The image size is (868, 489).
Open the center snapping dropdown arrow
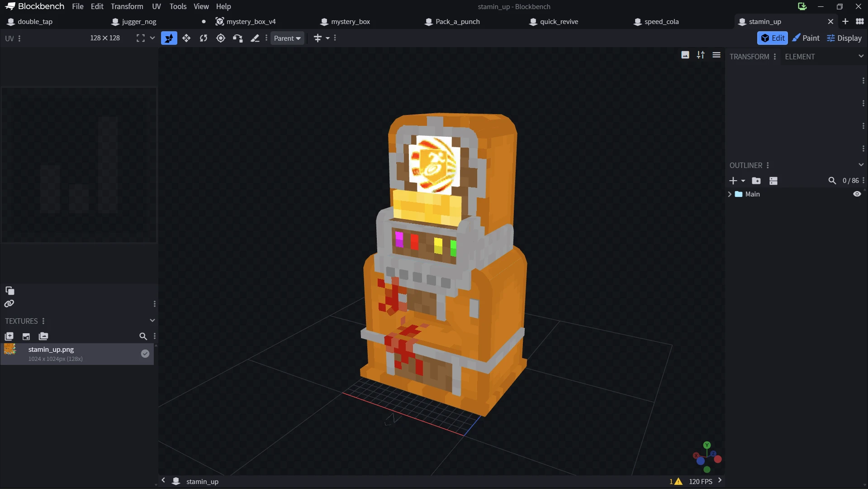click(x=328, y=38)
